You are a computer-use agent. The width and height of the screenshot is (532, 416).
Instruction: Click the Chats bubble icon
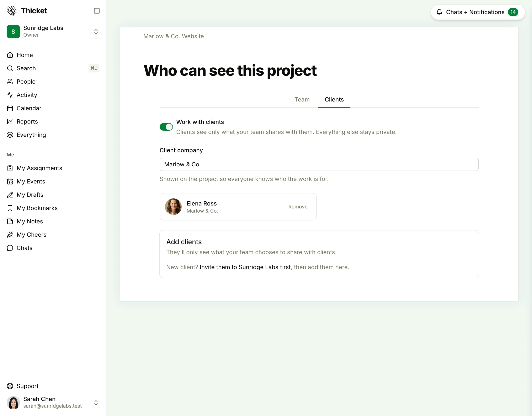[10, 248]
